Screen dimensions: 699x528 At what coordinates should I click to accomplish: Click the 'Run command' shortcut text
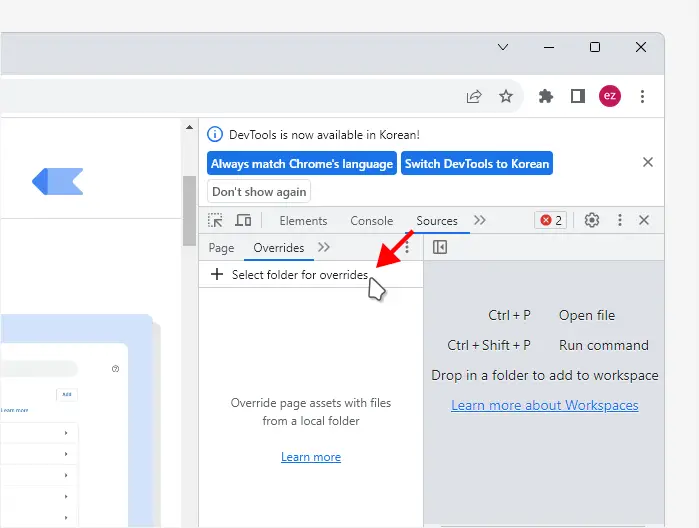tap(604, 345)
